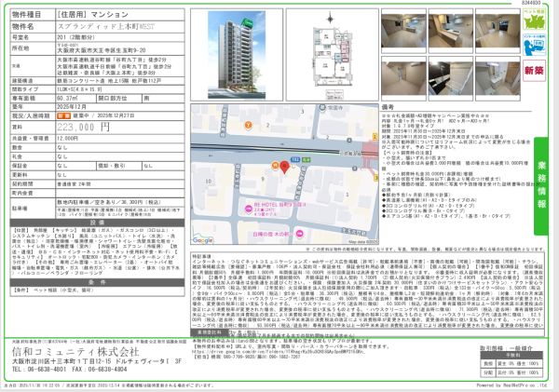Screen dimensions: 559x392
Task: Click the 築年 value 2025年12月
Action: (x=72, y=107)
